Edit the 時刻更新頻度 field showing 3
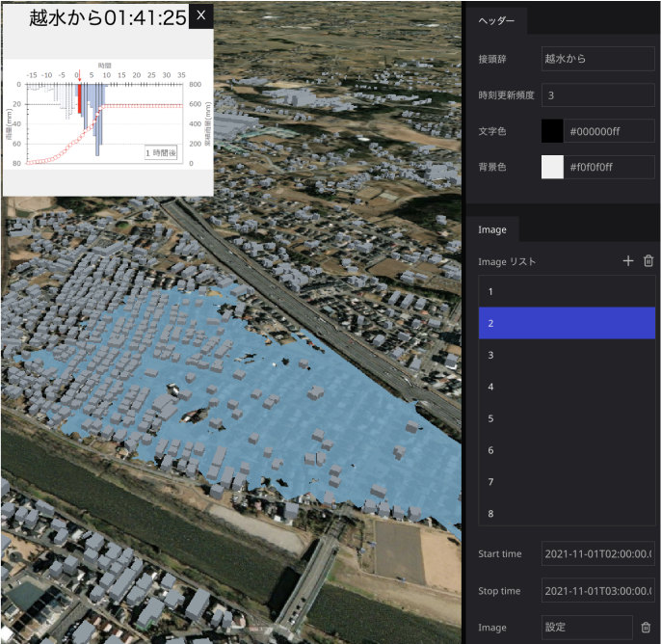Screen dimensions: 661x644 [x=597, y=94]
